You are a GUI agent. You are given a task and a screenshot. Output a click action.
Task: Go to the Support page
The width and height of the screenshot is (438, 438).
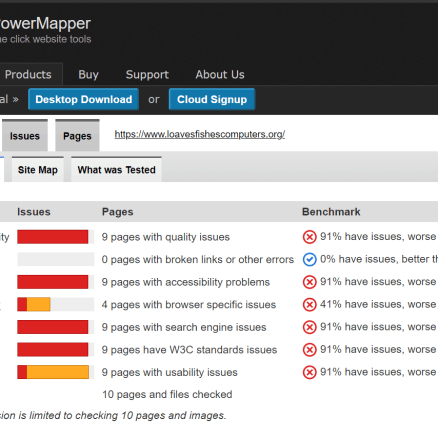(147, 74)
